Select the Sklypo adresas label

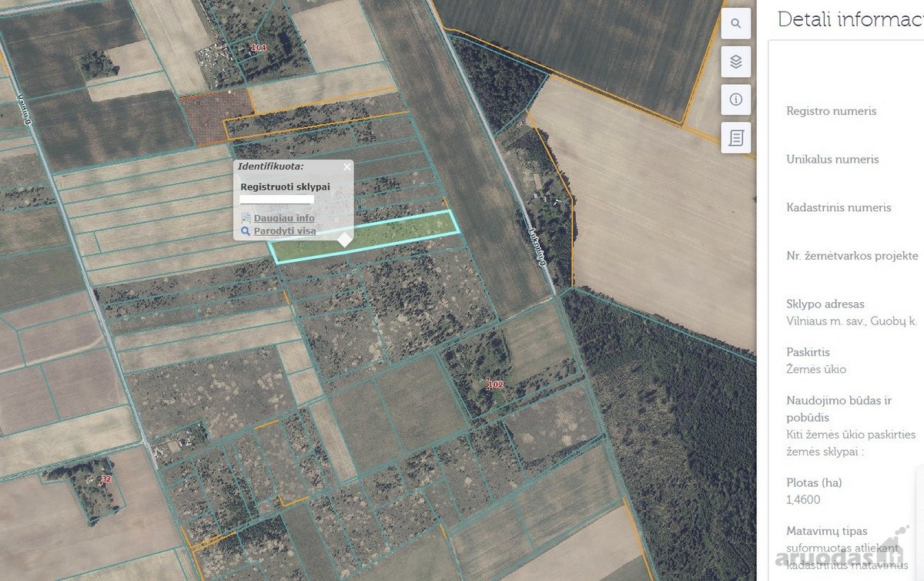pos(825,304)
